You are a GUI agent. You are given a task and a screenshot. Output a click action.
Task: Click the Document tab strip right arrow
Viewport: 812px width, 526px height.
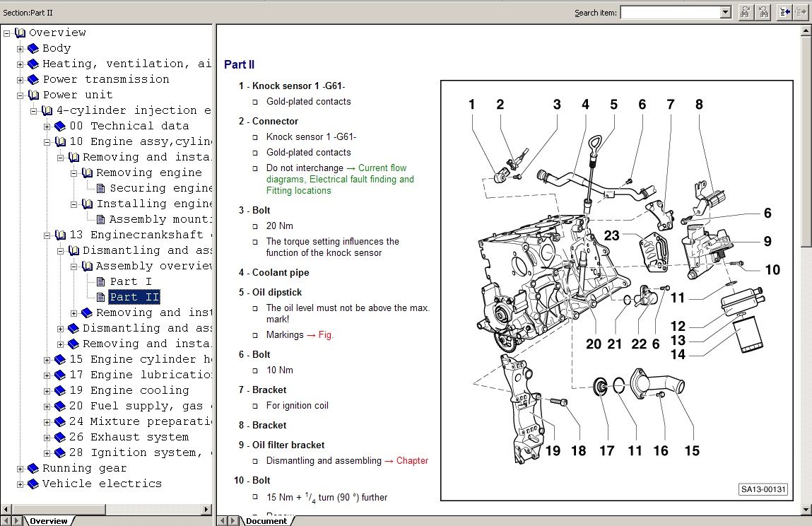click(233, 521)
